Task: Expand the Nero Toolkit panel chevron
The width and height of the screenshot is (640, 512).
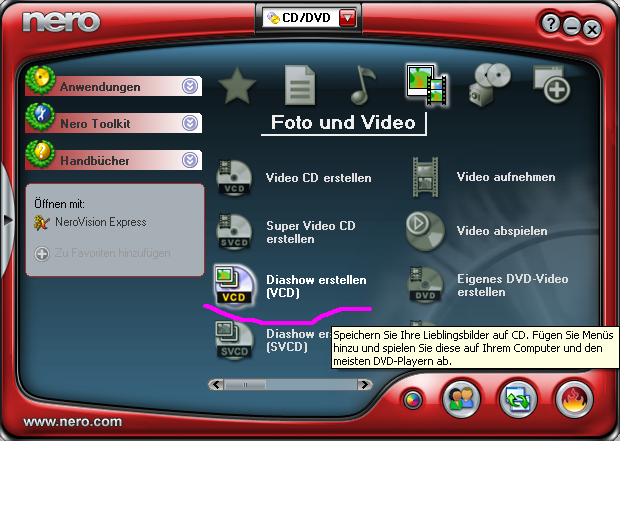Action: click(190, 123)
